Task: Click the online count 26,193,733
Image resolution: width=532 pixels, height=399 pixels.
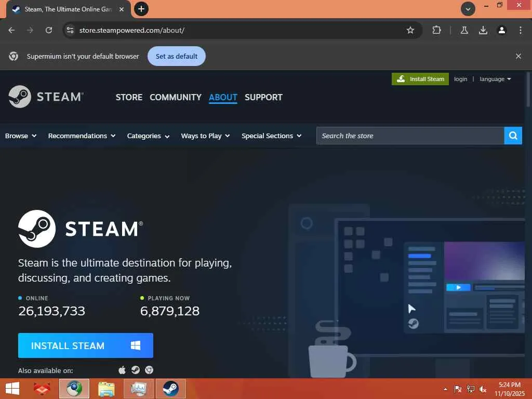Action: click(51, 311)
